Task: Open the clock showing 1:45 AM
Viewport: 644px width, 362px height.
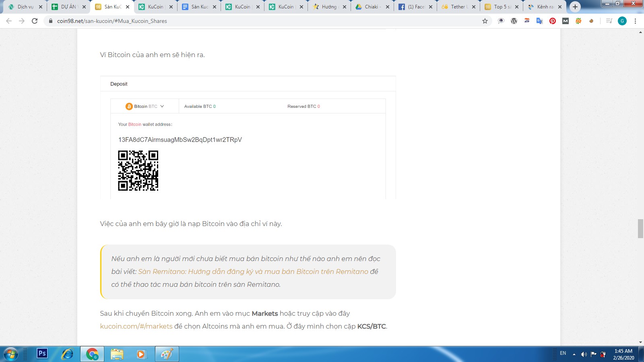Action: 623,354
